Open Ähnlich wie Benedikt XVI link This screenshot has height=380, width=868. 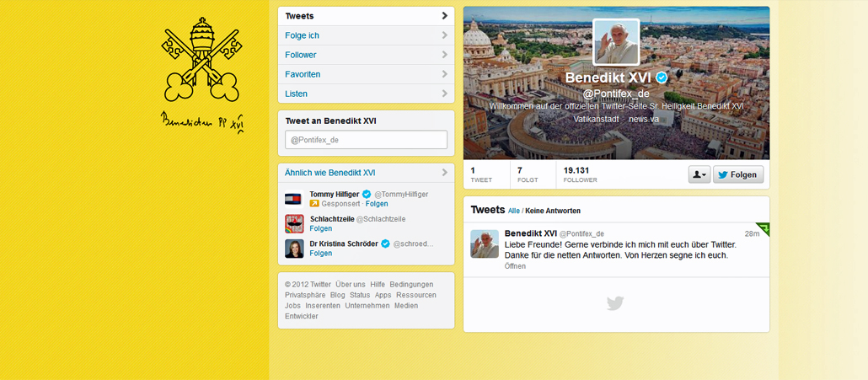[330, 173]
